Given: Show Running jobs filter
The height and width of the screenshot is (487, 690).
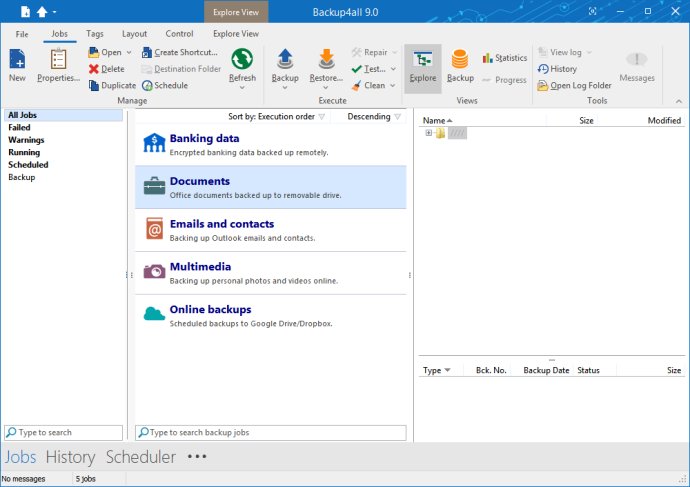Looking at the screenshot, I should click(x=24, y=152).
